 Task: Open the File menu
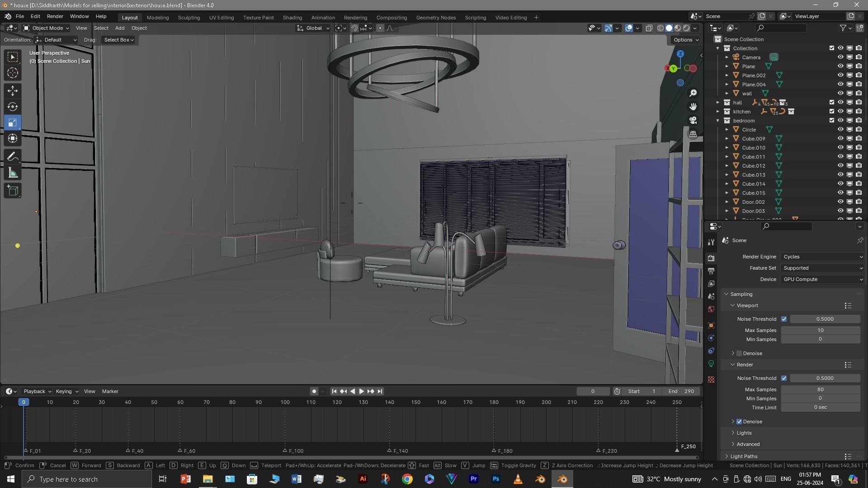[x=20, y=16]
